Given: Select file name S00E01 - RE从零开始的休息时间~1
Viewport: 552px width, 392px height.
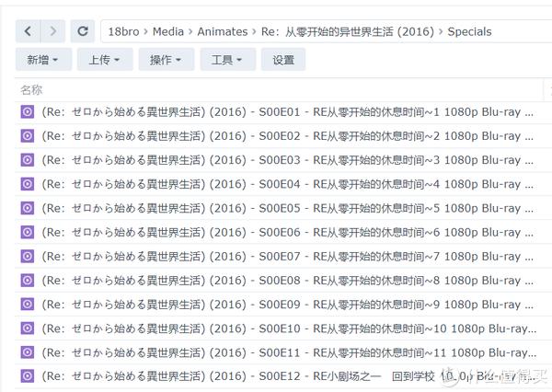Looking at the screenshot, I should [x=288, y=112].
